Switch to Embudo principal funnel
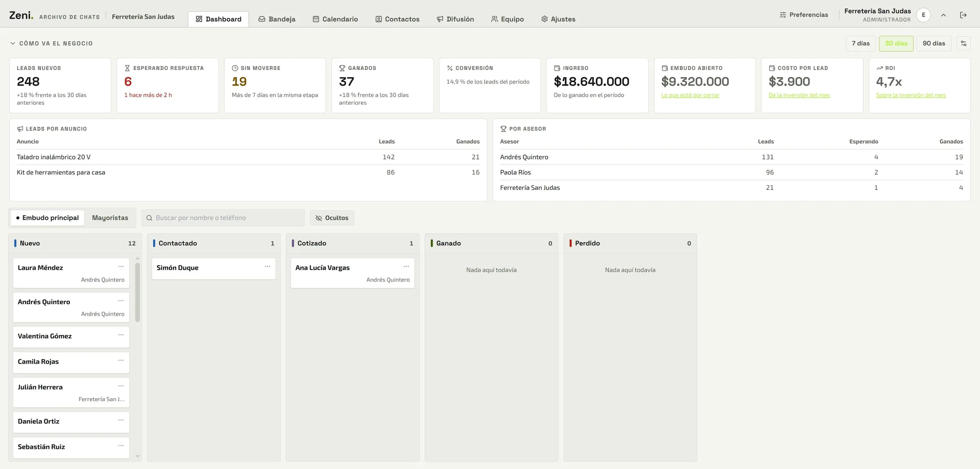The height and width of the screenshot is (469, 980). [x=47, y=218]
